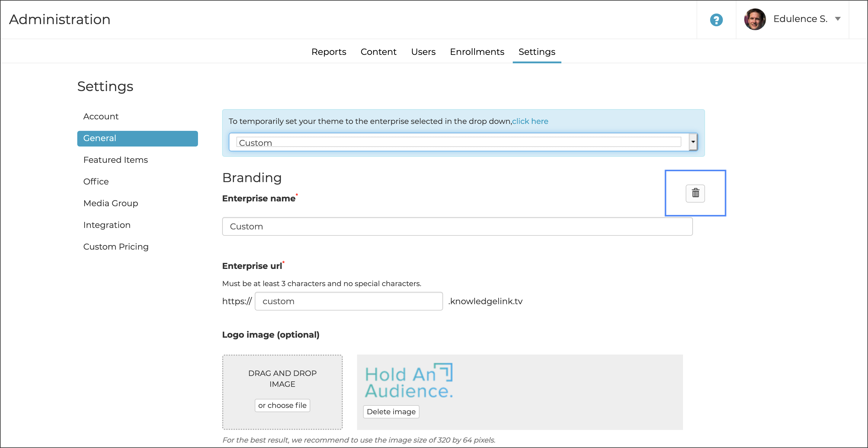Follow the 'click here' theme link
The height and width of the screenshot is (448, 868).
pos(530,121)
